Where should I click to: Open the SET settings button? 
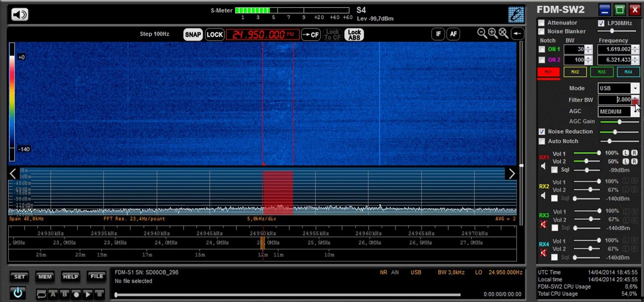20,276
